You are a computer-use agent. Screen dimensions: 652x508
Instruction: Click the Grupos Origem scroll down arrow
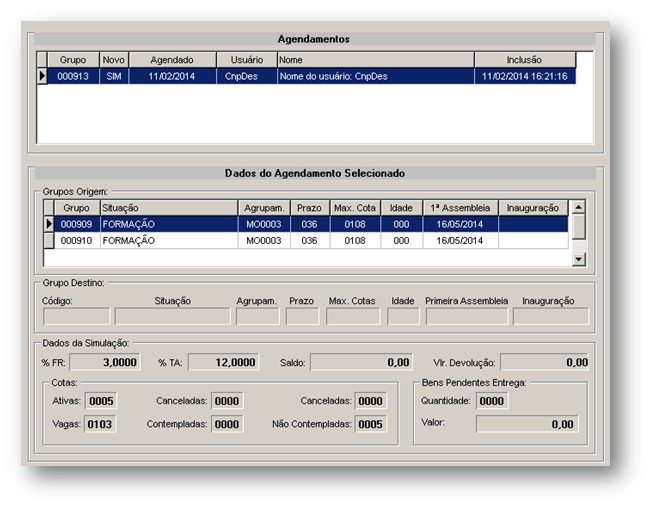pyautogui.click(x=578, y=259)
